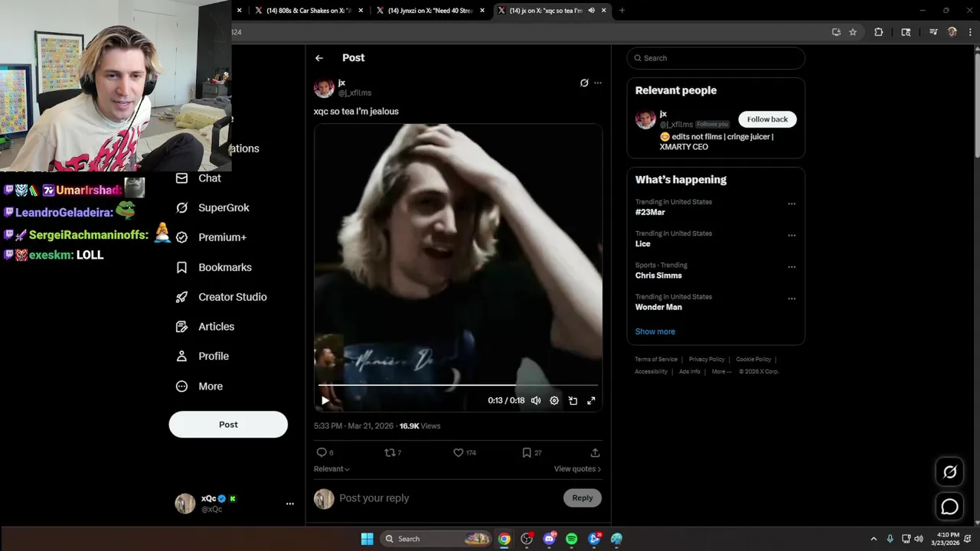980x551 pixels.
Task: Share the post via share icon
Action: pos(595,452)
